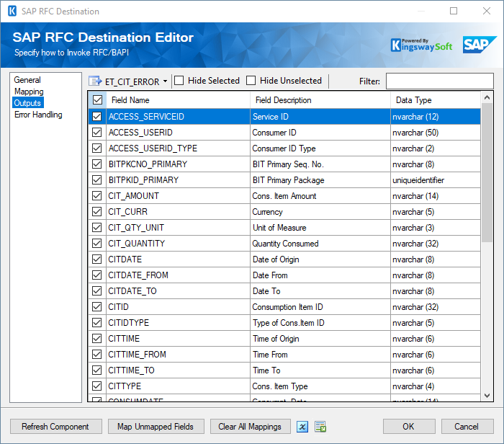Click the 'BIT Primary Seq. No.' description cell
The image size is (504, 444).
coord(320,164)
